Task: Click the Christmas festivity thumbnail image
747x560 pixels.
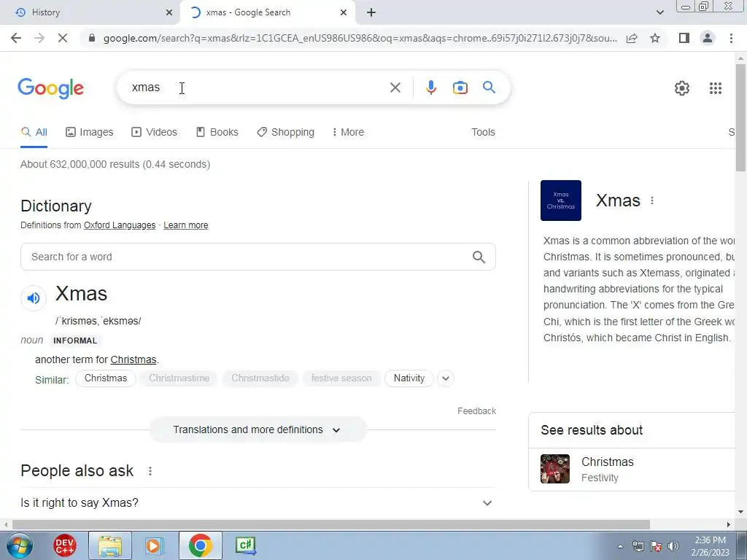Action: [555, 469]
